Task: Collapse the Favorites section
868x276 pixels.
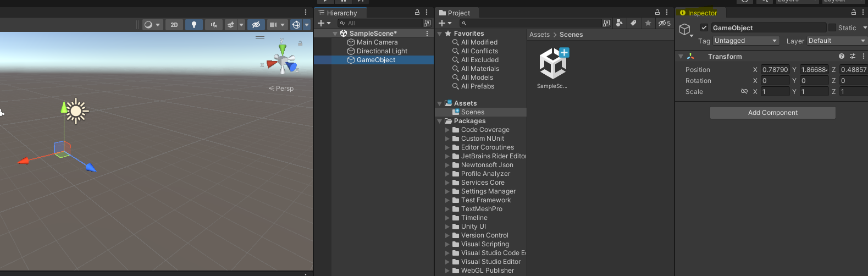Action: click(x=440, y=34)
